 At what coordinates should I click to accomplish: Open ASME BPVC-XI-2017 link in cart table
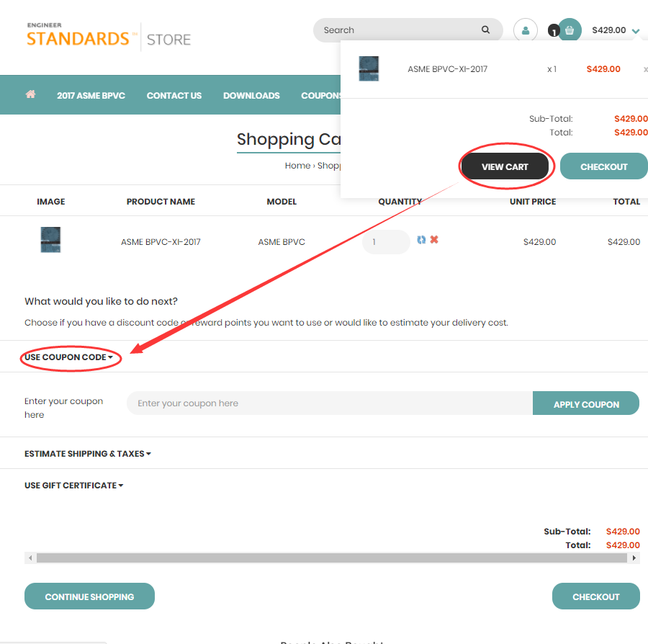coord(161,242)
